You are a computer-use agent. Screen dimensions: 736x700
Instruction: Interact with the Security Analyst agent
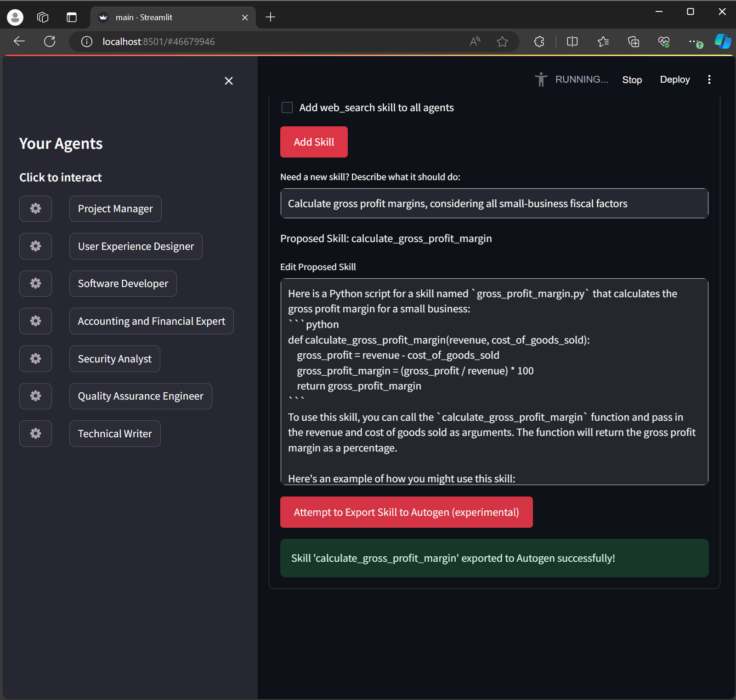(x=115, y=359)
